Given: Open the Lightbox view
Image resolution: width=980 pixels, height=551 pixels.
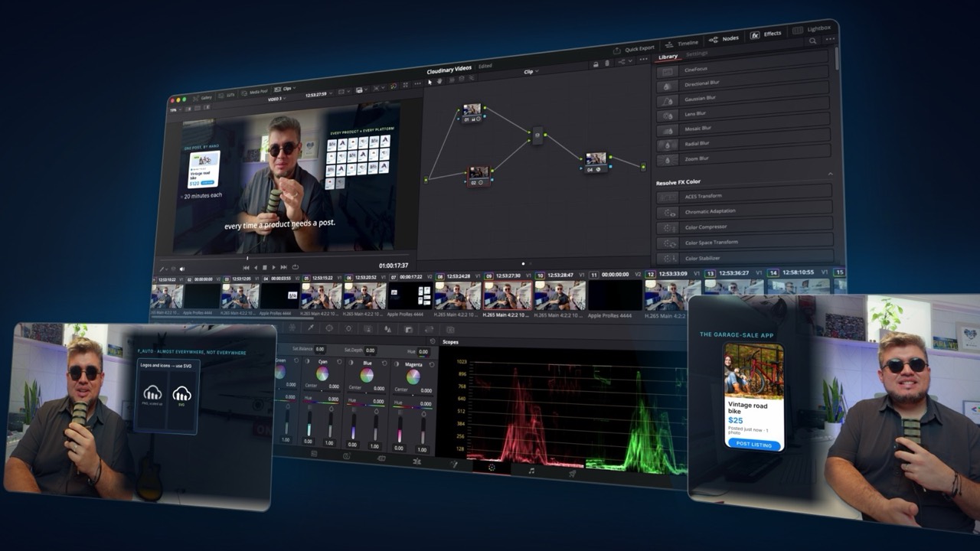Looking at the screenshot, I should pyautogui.click(x=812, y=29).
